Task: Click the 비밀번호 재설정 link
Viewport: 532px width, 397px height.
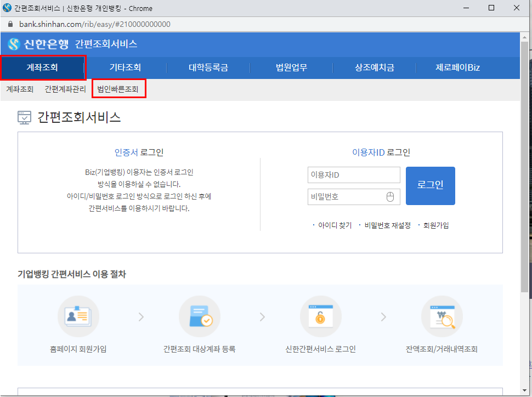Action: click(387, 225)
